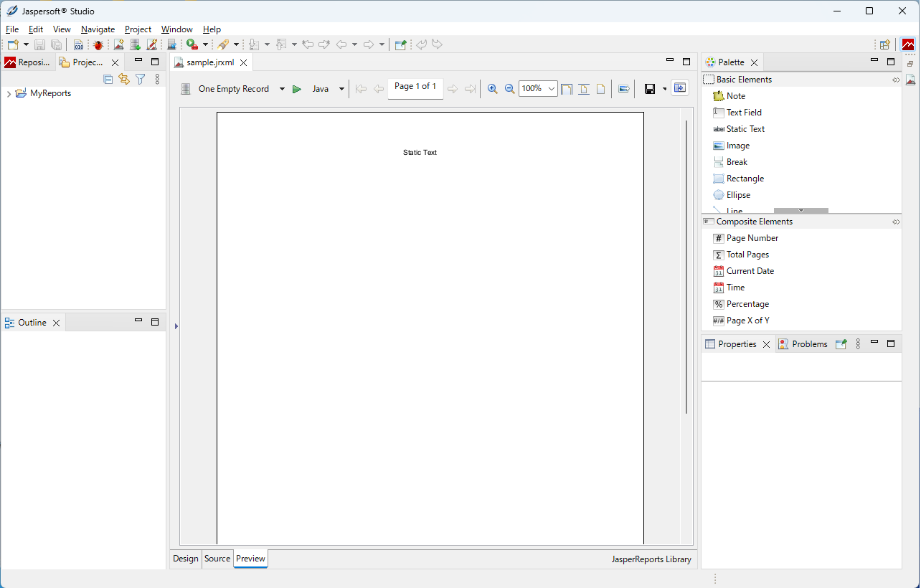Screen dimensions: 921x588
Task: Zoom out of the report preview
Action: (509, 89)
